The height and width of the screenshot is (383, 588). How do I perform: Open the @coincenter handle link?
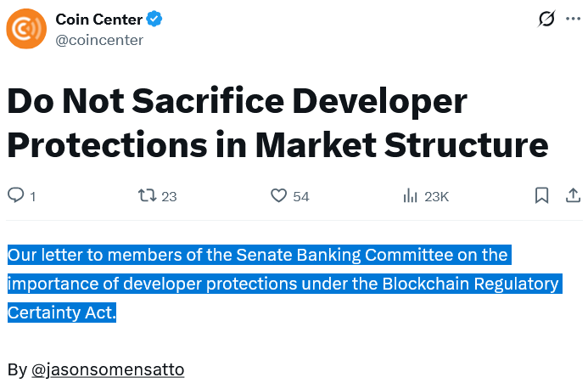(x=99, y=40)
